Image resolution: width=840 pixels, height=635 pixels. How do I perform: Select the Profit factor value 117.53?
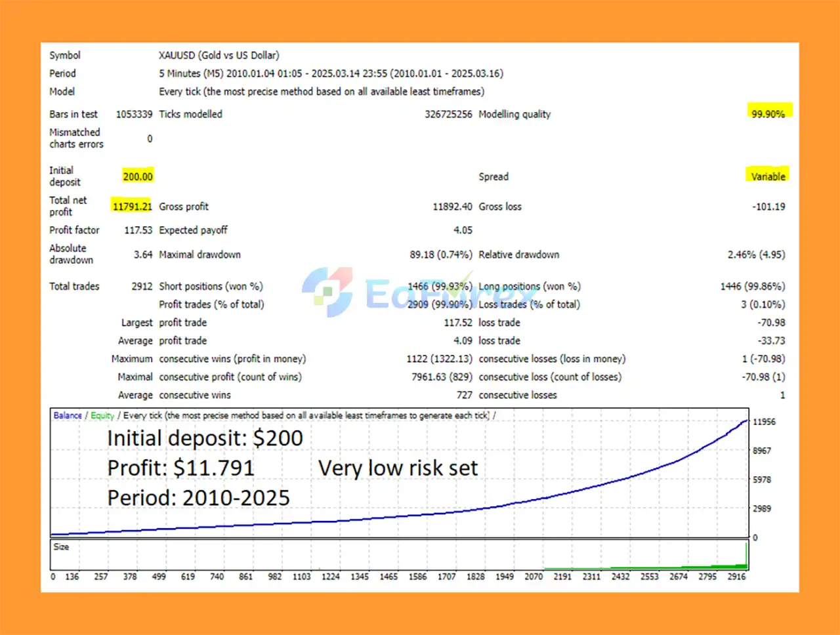click(x=138, y=230)
